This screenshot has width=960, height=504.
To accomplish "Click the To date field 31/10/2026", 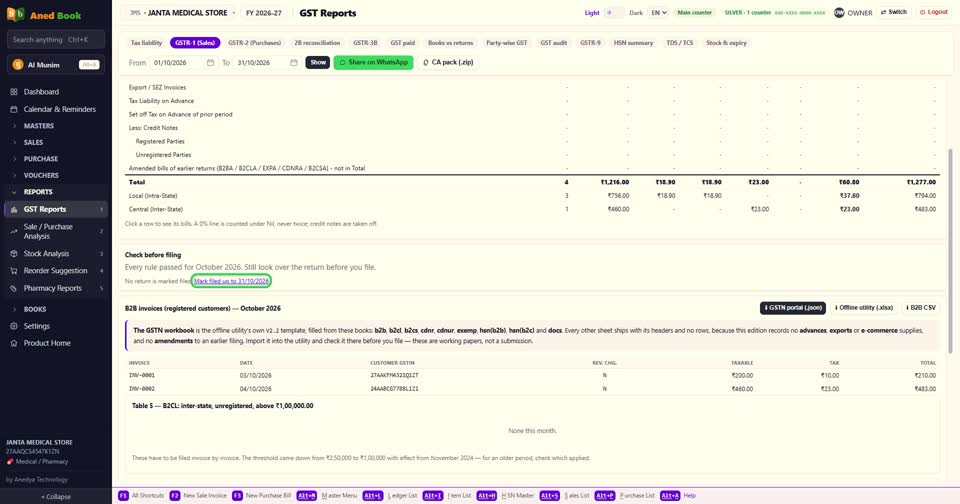I will pyautogui.click(x=266, y=62).
